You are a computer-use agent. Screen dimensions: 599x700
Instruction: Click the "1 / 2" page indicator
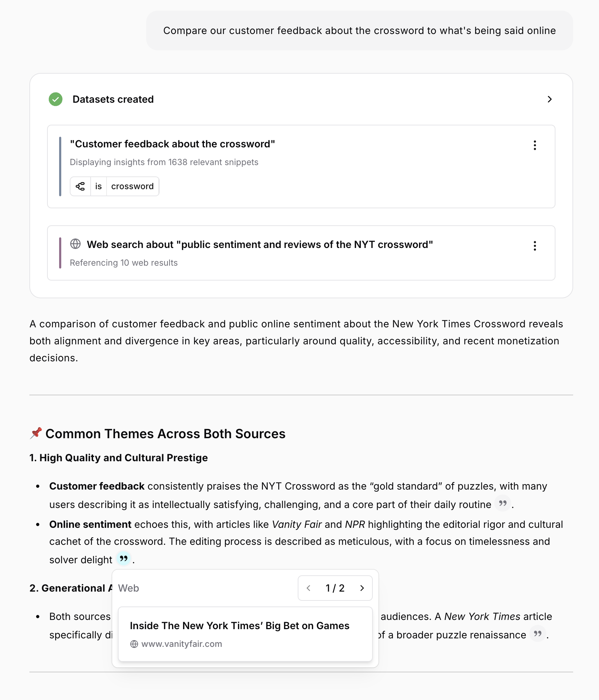pos(335,588)
